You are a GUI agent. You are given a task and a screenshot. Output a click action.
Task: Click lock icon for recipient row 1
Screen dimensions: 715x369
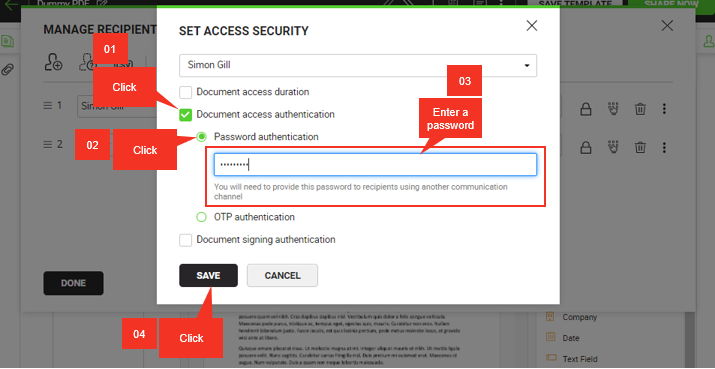coord(585,109)
